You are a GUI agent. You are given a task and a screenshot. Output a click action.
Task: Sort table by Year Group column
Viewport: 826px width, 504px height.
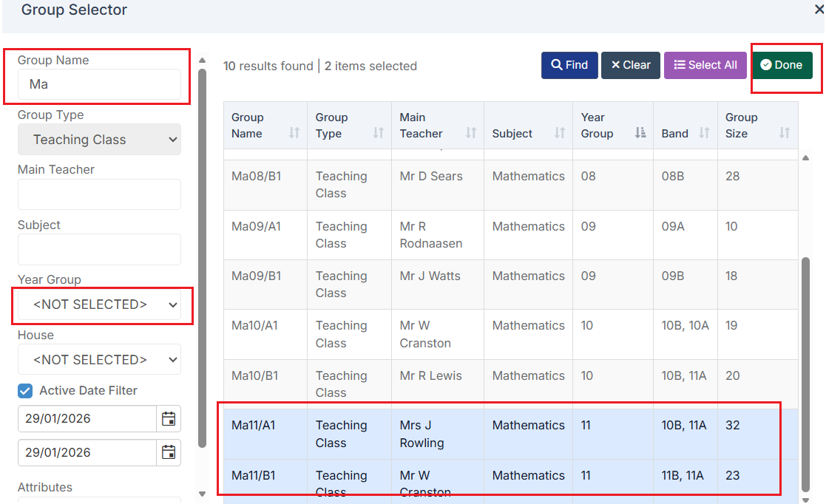coord(640,133)
